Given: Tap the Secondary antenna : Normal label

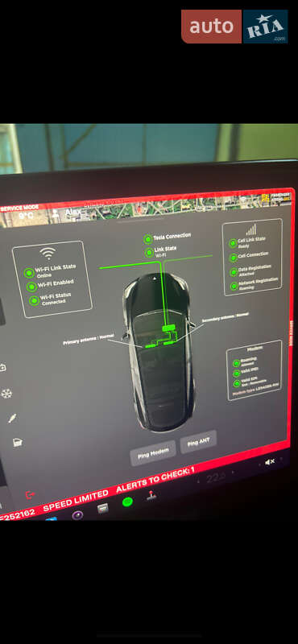Looking at the screenshot, I should pos(226,316).
